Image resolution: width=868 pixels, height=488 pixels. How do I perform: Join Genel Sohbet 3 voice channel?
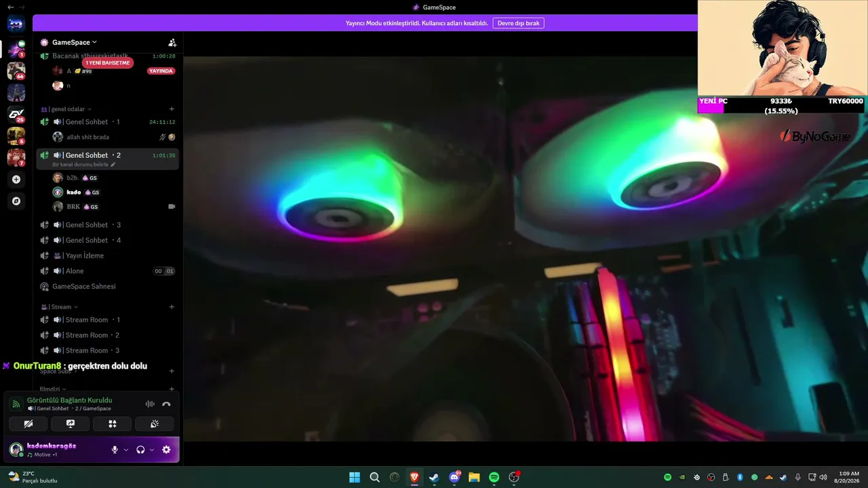(108, 225)
